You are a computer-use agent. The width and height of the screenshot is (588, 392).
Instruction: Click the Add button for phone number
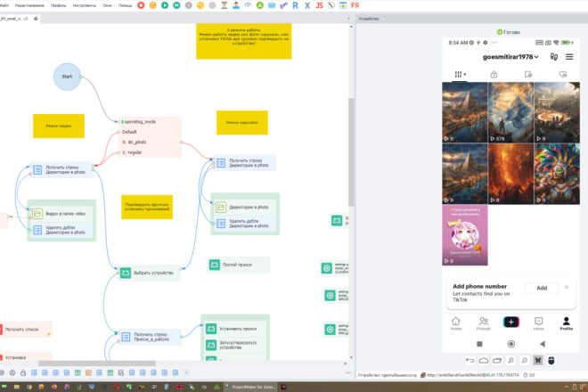tap(542, 288)
